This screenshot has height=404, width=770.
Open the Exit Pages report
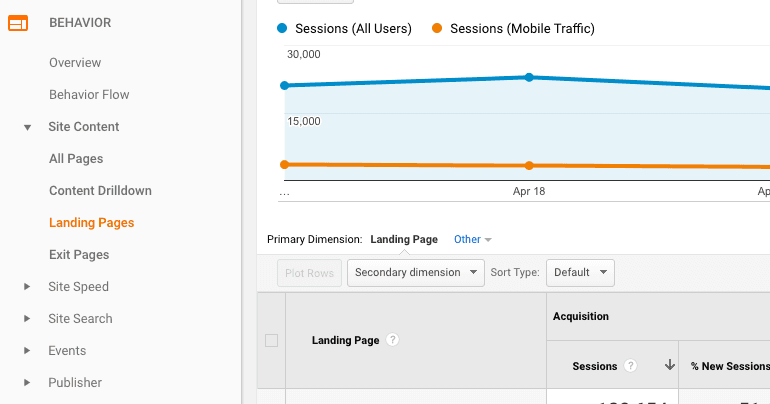(x=79, y=255)
